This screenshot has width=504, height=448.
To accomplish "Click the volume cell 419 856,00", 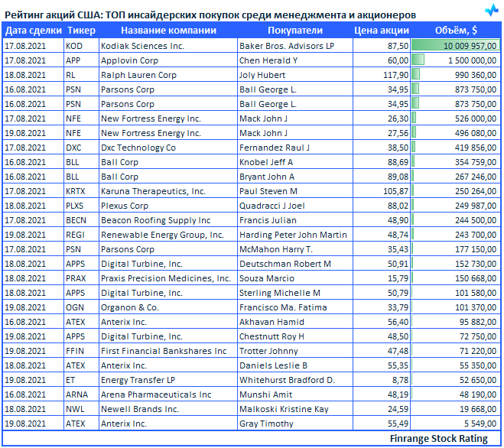I will click(456, 148).
